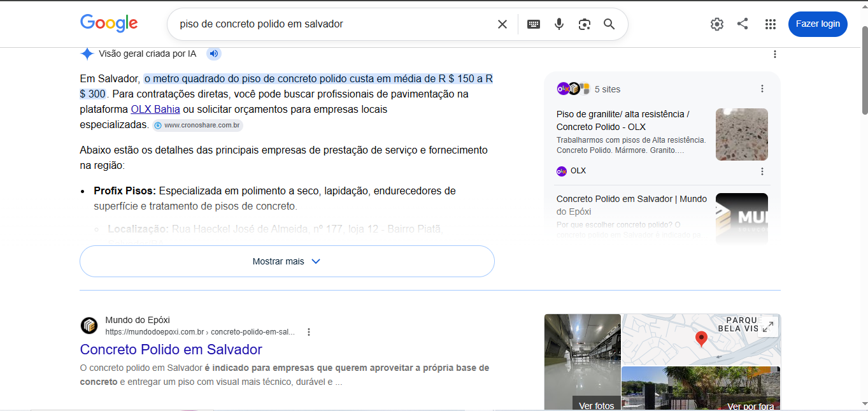Image resolution: width=868 pixels, height=411 pixels.
Task: Click the Google logo
Action: pyautogui.click(x=109, y=24)
